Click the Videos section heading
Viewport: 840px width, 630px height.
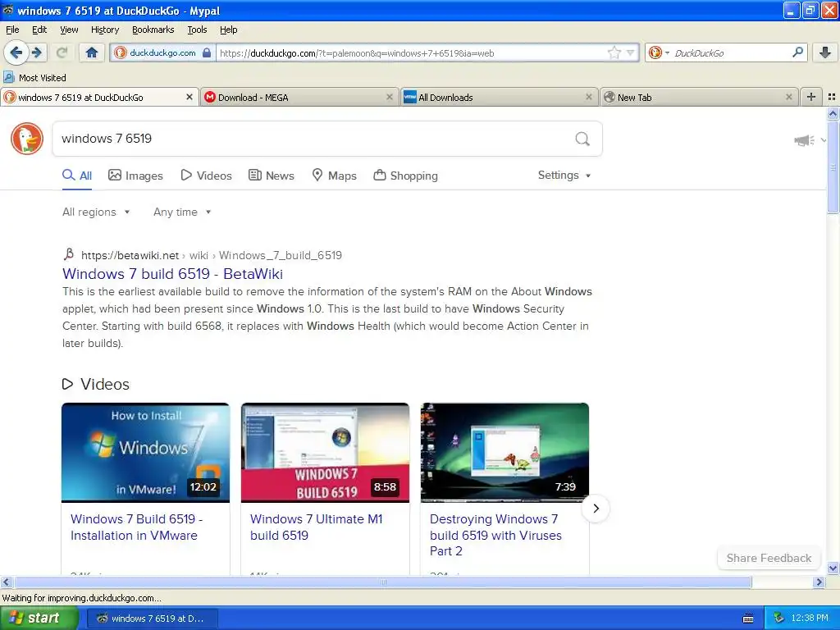(x=96, y=384)
